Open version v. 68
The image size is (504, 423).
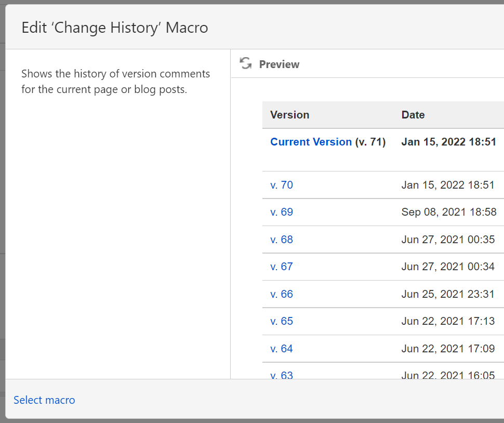coord(281,239)
